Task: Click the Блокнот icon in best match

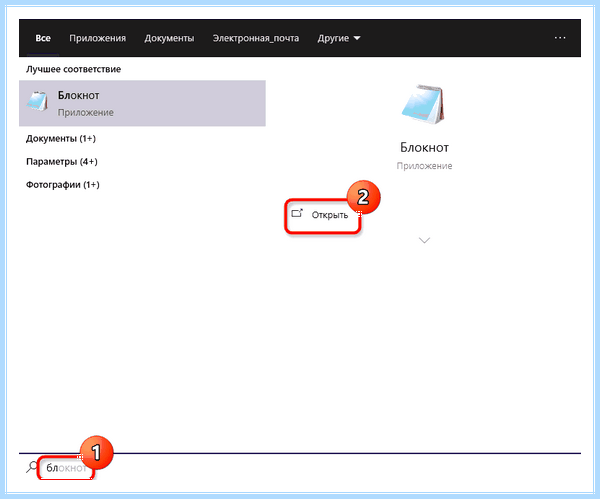Action: (x=37, y=101)
